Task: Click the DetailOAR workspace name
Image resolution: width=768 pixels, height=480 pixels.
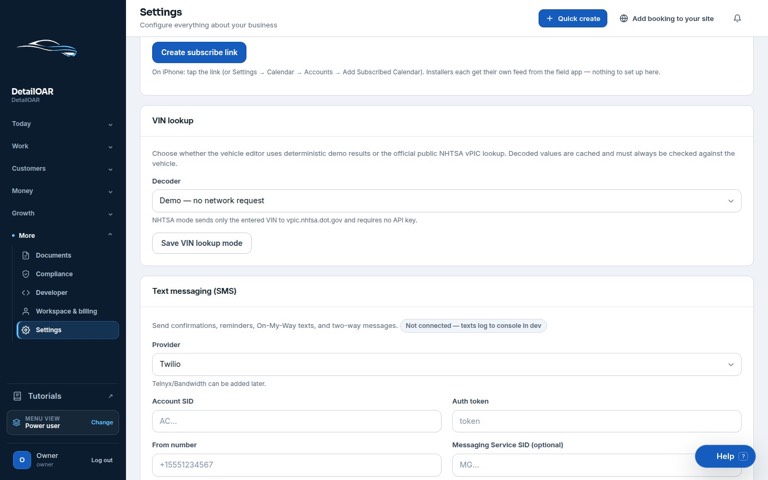Action: [32, 91]
